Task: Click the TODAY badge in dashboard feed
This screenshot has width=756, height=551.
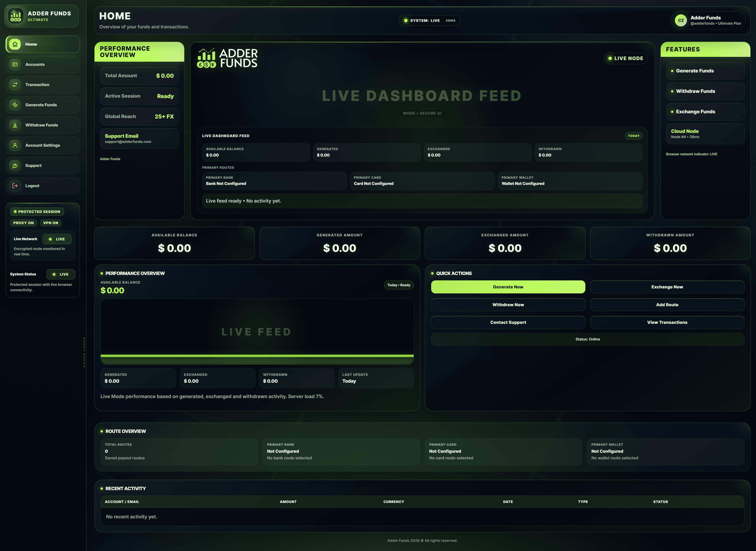Action: coord(633,136)
